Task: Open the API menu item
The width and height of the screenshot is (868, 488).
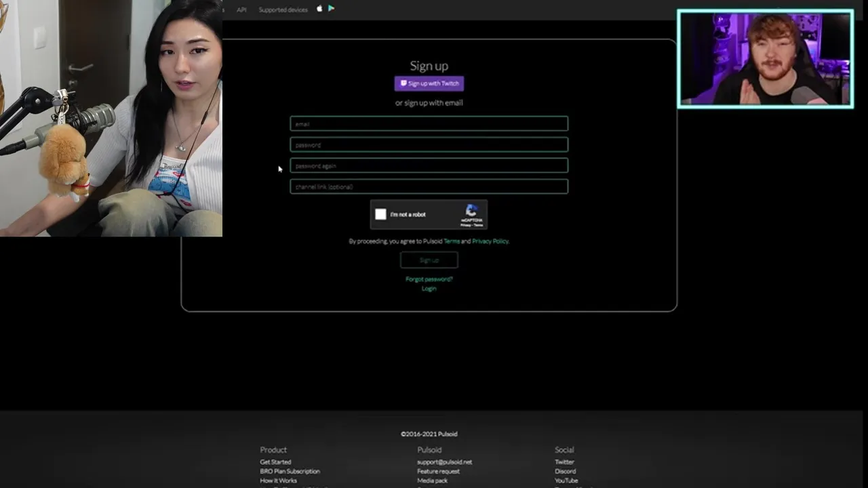Action: click(241, 9)
